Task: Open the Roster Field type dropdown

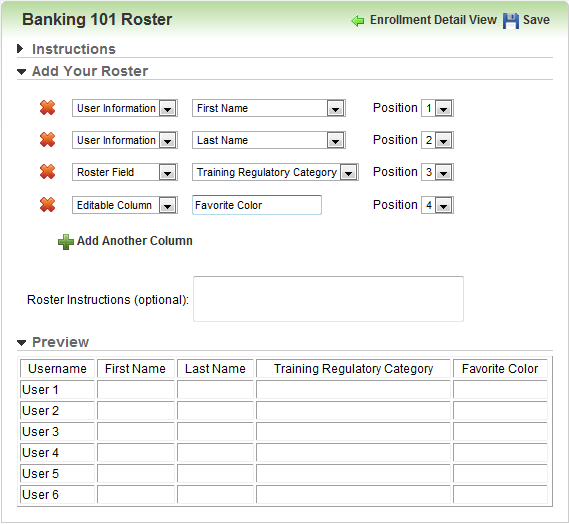Action: pyautogui.click(x=125, y=172)
